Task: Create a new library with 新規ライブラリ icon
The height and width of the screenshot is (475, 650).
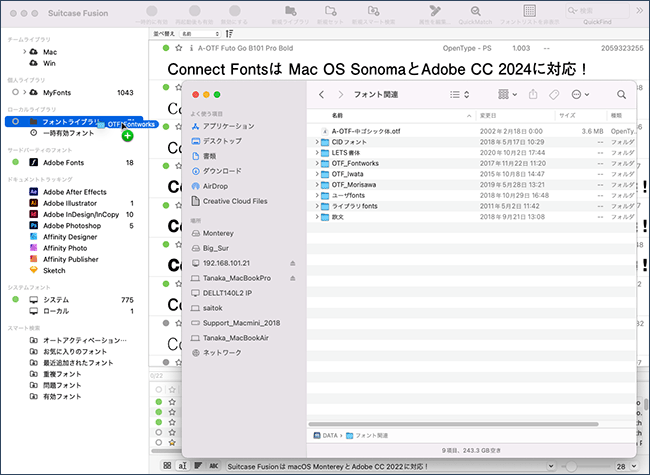Action: click(291, 11)
